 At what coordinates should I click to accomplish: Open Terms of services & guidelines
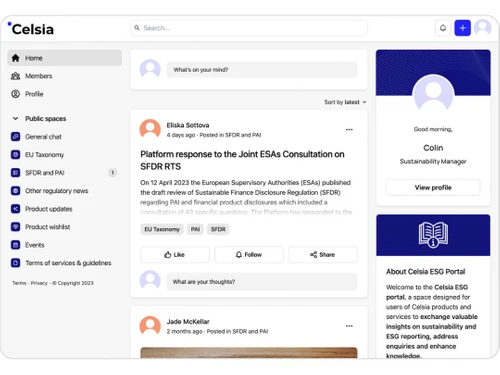pos(65,263)
